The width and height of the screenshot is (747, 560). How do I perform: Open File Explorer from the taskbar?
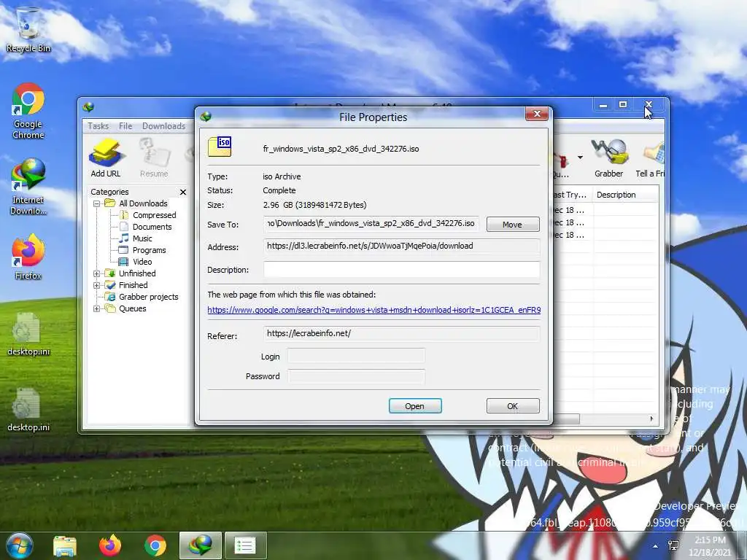click(65, 545)
